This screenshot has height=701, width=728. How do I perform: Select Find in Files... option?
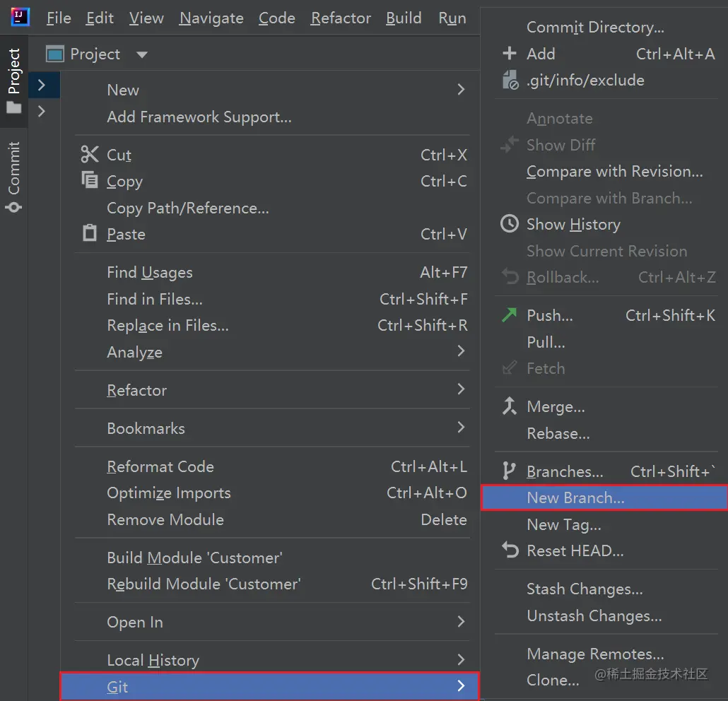pyautogui.click(x=155, y=300)
